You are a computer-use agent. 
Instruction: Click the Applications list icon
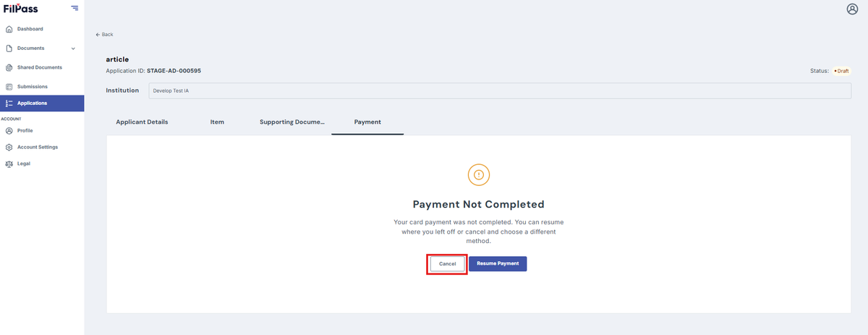[x=9, y=103]
